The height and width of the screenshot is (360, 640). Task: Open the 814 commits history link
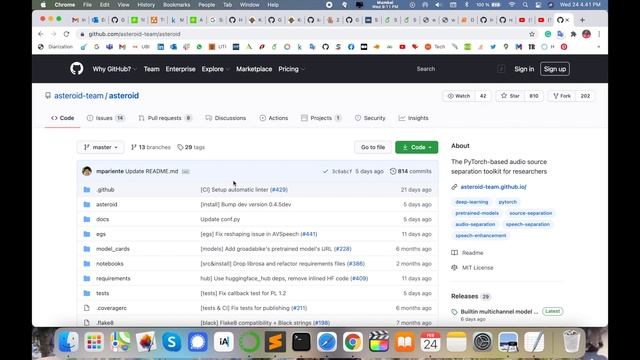tap(411, 171)
